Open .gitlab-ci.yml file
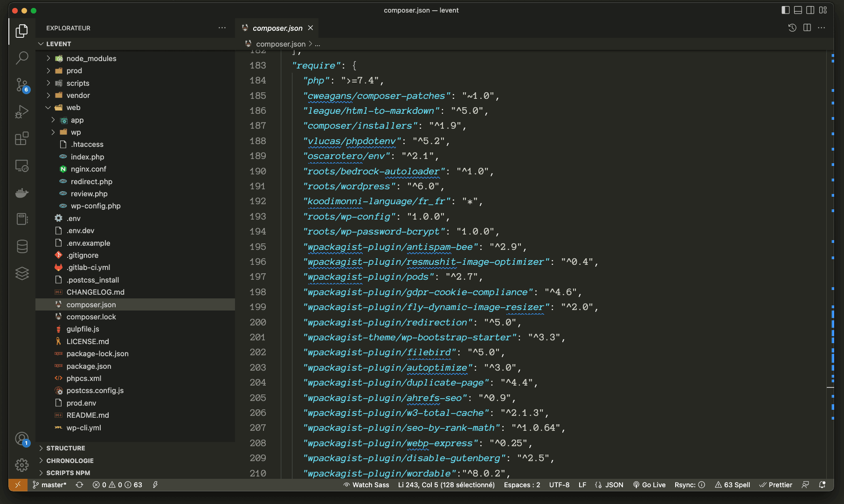The width and height of the screenshot is (844, 504). pos(135,267)
